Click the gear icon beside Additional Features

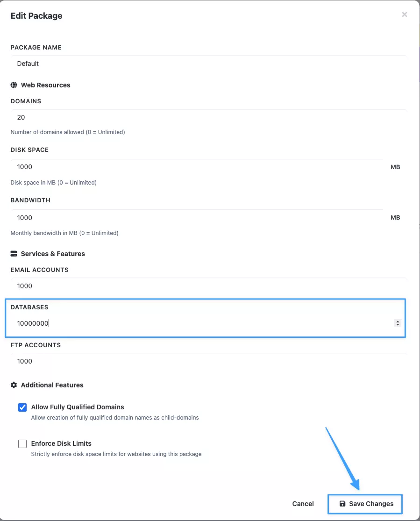click(14, 385)
